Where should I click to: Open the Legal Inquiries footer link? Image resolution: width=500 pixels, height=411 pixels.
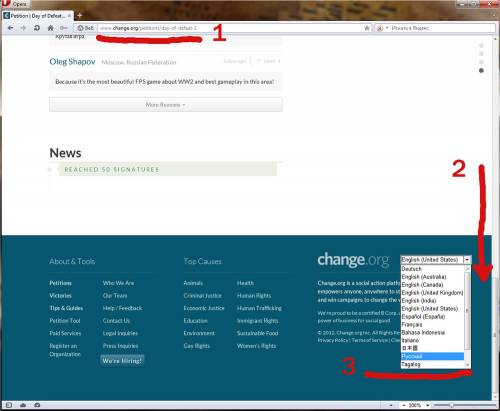tap(120, 333)
